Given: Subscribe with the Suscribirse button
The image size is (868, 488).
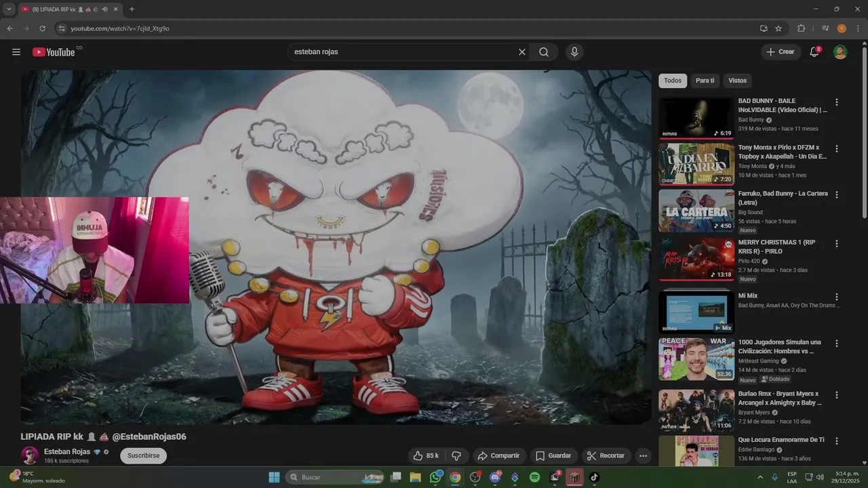Looking at the screenshot, I should [143, 455].
